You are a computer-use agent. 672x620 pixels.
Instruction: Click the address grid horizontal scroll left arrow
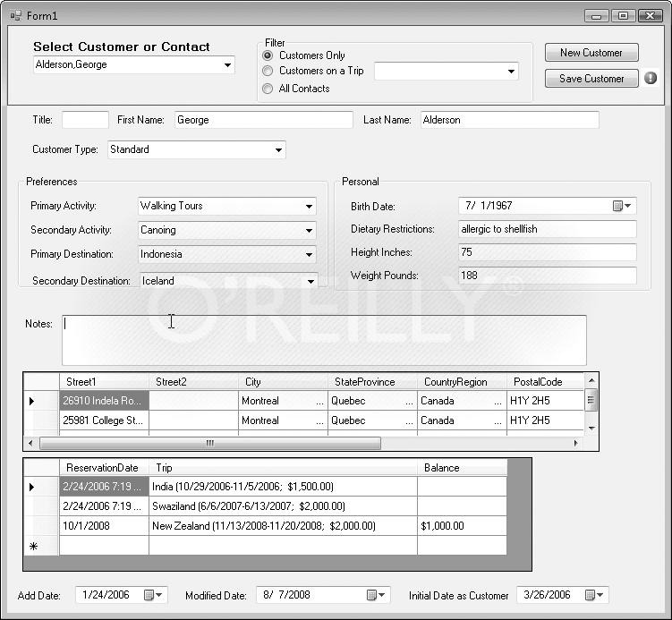[x=30, y=443]
